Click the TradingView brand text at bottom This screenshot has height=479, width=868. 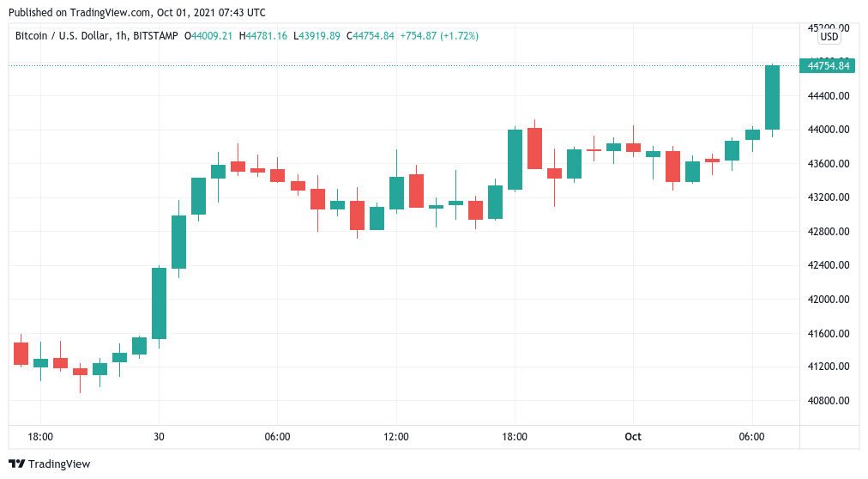coord(59,464)
